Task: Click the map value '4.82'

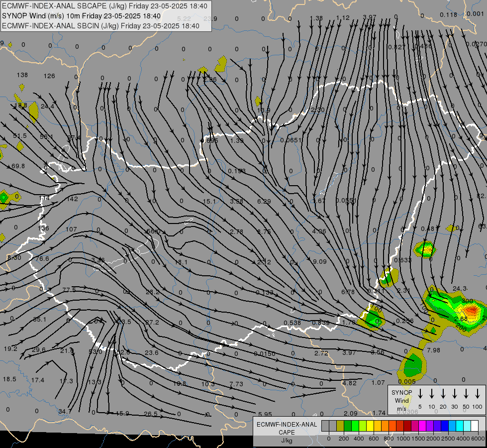Action: (350, 383)
